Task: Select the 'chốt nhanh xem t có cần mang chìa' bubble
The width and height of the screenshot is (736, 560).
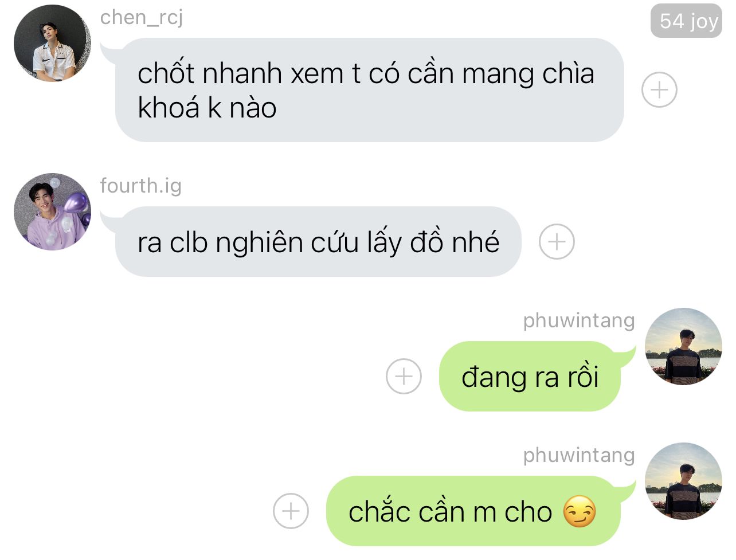Action: [x=369, y=90]
